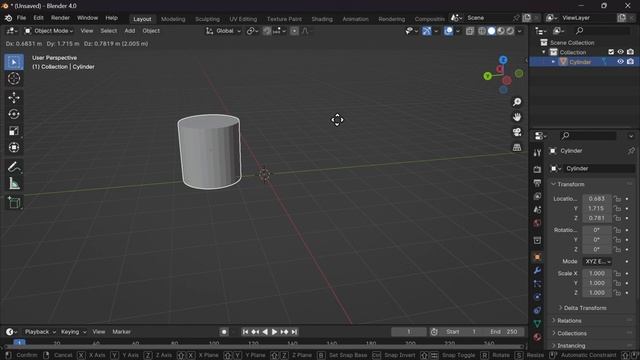Select the Add Cube tool
640x360 pixels.
pos(14,202)
